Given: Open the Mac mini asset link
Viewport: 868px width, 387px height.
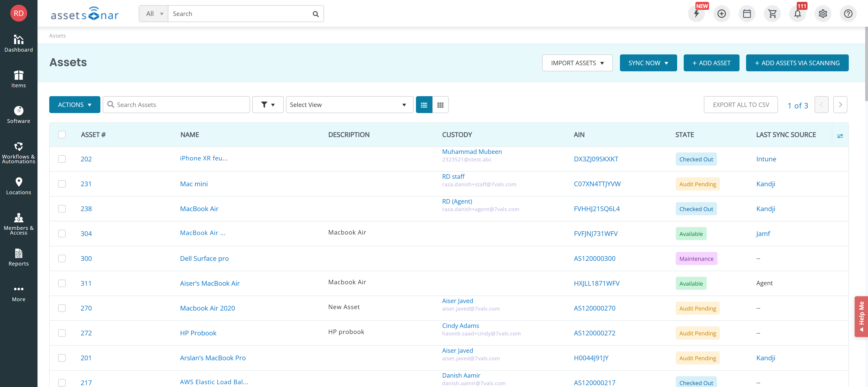Looking at the screenshot, I should point(194,184).
